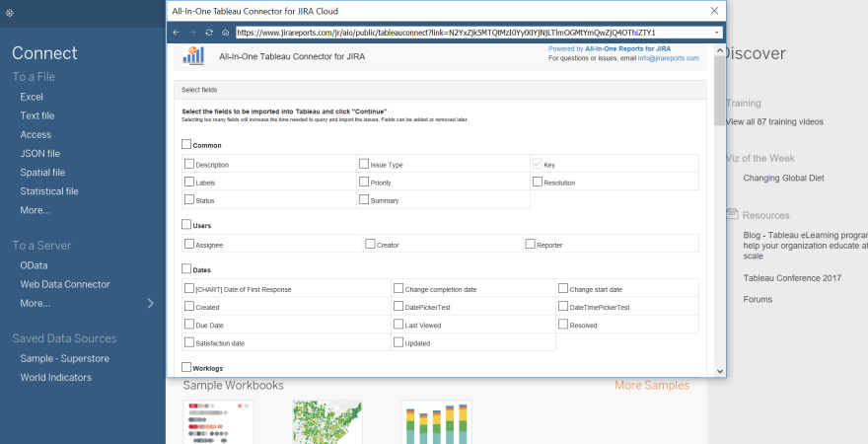This screenshot has height=444, width=868.
Task: Enable the Created date checkbox
Action: click(189, 306)
